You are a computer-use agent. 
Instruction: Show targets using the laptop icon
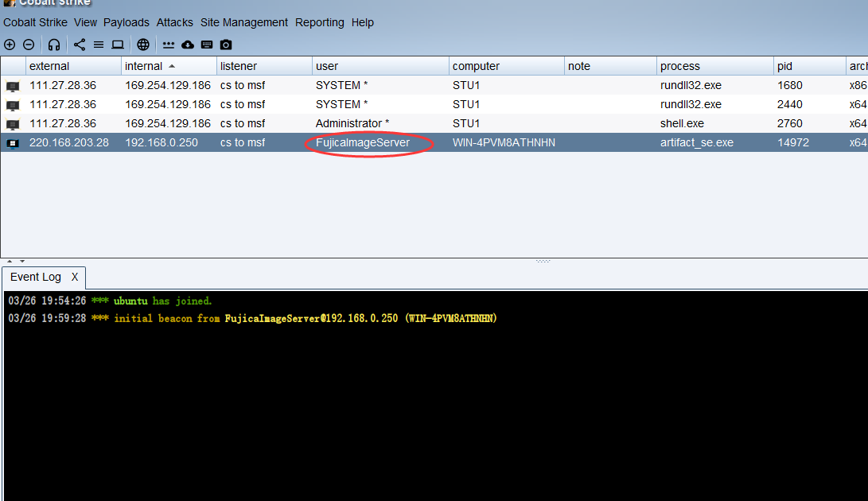(118, 45)
